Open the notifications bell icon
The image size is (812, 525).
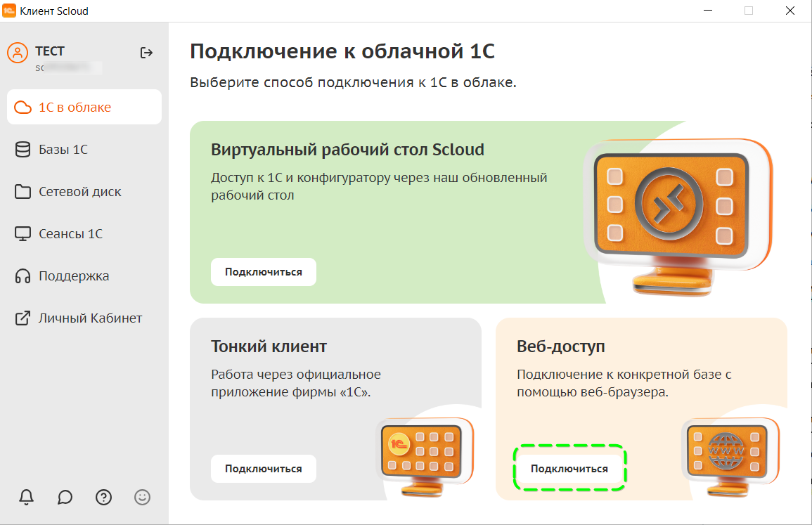pyautogui.click(x=27, y=497)
